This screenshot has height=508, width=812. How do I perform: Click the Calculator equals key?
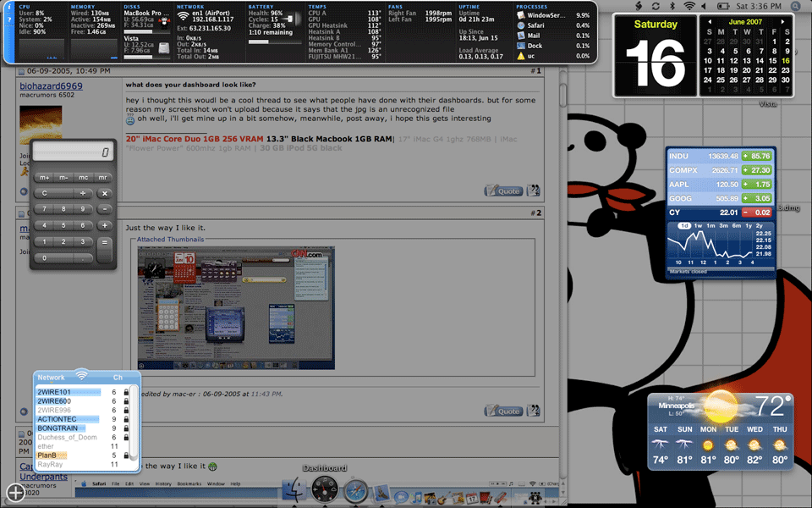coord(104,249)
